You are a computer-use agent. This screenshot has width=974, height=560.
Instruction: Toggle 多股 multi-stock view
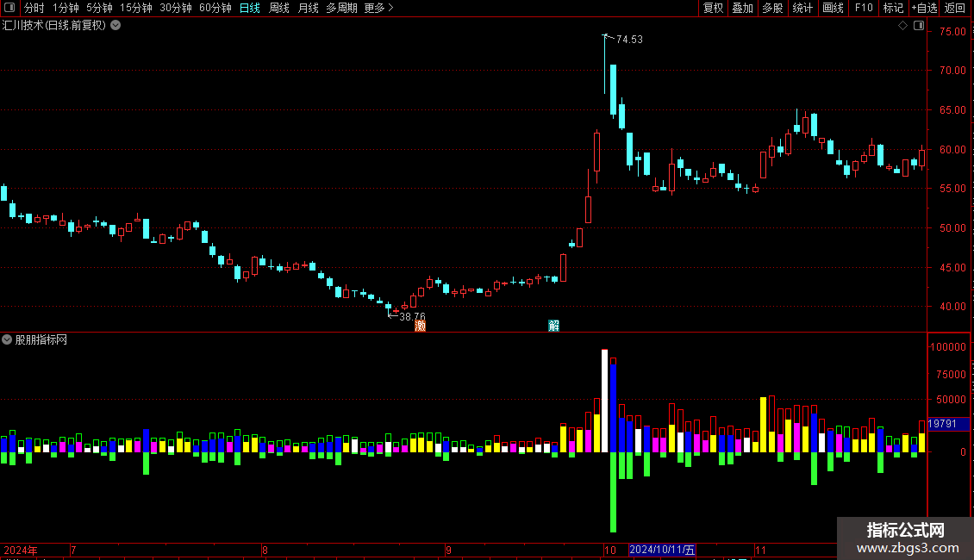[x=773, y=8]
